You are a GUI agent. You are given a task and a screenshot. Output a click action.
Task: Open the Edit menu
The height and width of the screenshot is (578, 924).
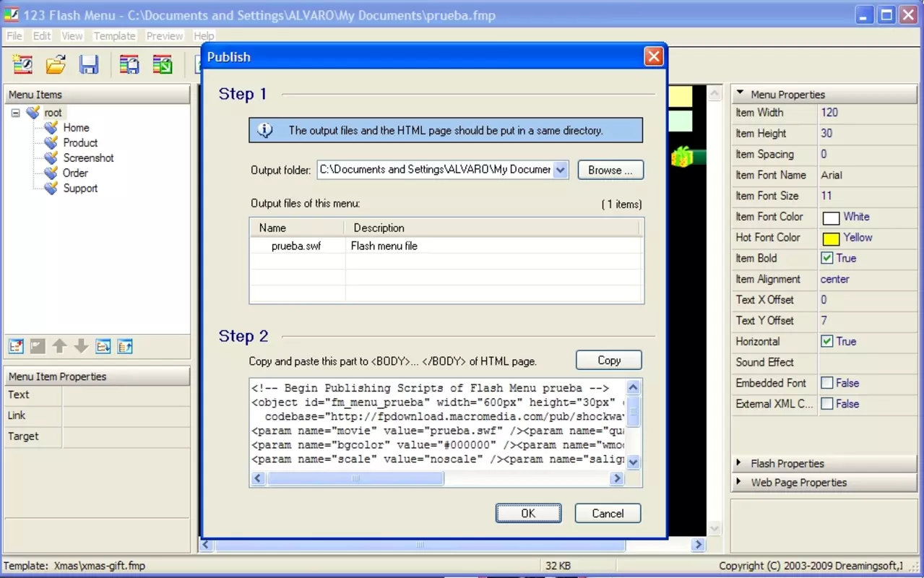[x=42, y=35]
